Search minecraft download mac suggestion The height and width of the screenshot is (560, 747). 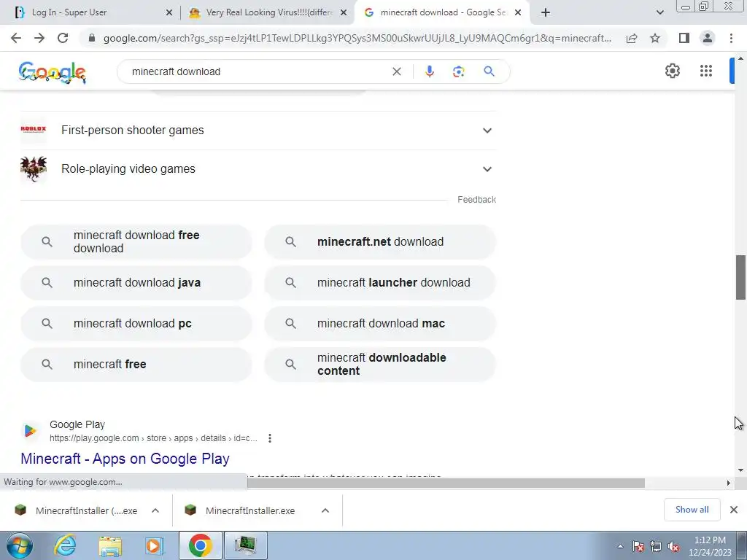[x=380, y=324]
